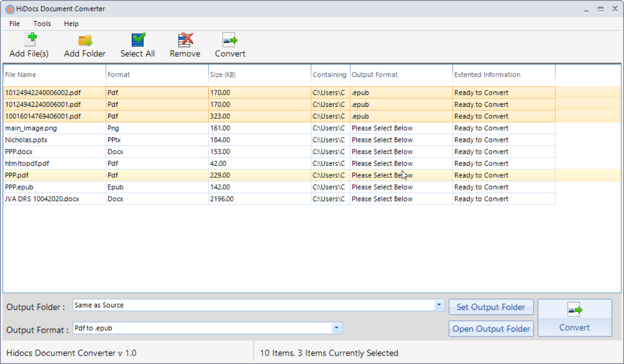Image resolution: width=624 pixels, height=364 pixels.
Task: Open the Help menu
Action: click(71, 23)
